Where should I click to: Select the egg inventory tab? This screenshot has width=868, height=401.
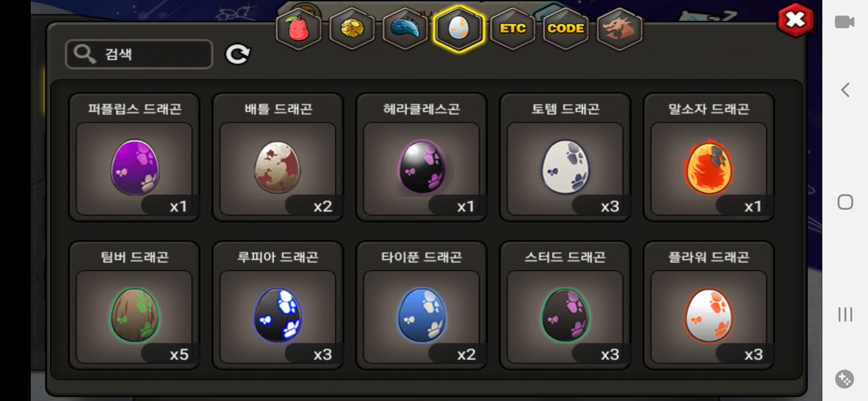tap(459, 29)
